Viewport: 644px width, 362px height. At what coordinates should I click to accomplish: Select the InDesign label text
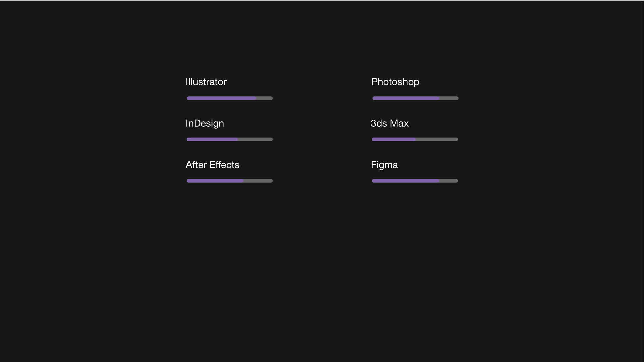(205, 123)
